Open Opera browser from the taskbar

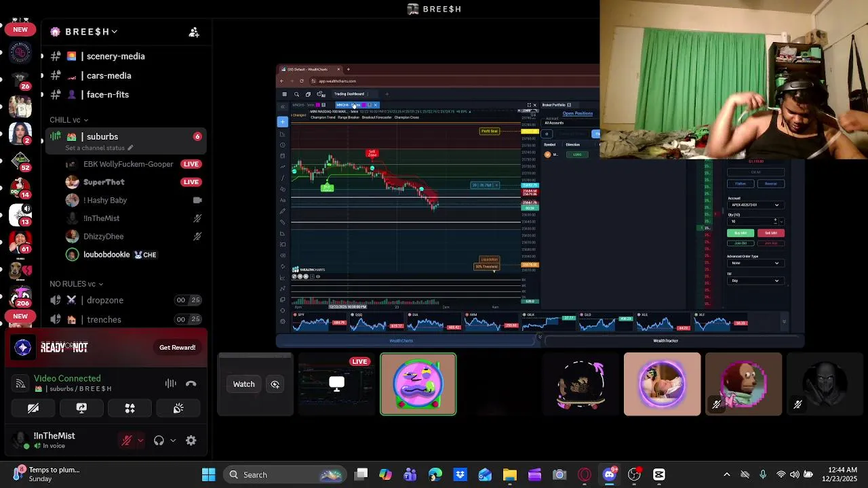pos(585,474)
